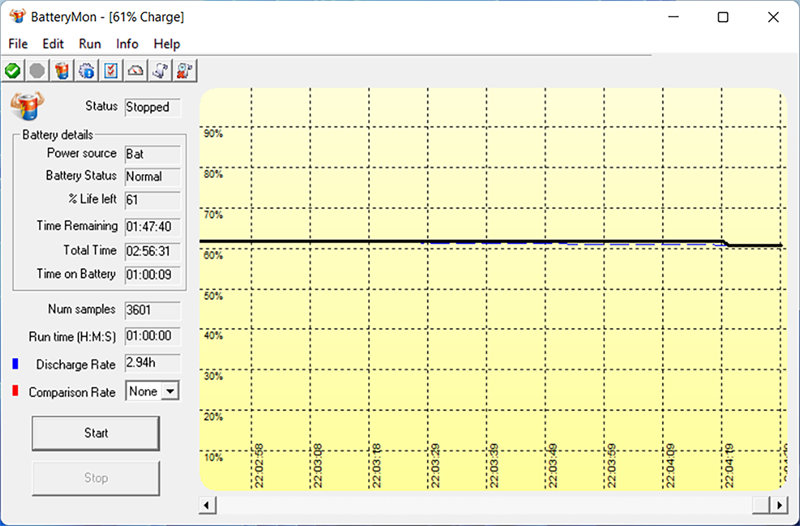The image size is (800, 526).
Task: Click the blue Discharge Rate color marker
Action: point(15,364)
